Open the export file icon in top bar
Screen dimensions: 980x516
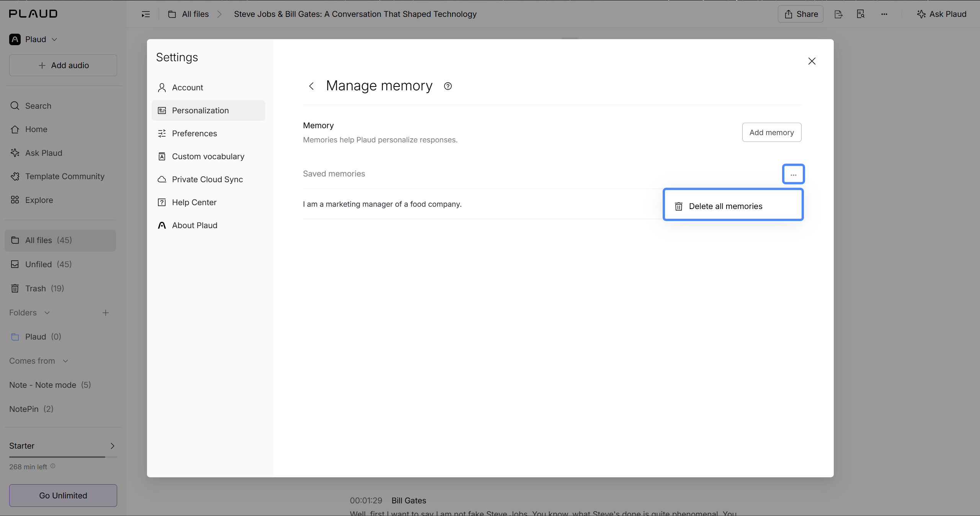point(838,14)
